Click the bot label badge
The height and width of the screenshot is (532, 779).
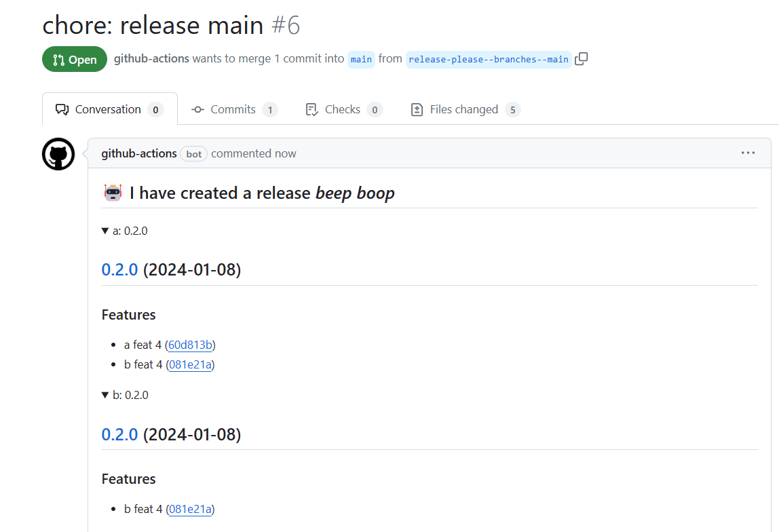[x=194, y=154]
